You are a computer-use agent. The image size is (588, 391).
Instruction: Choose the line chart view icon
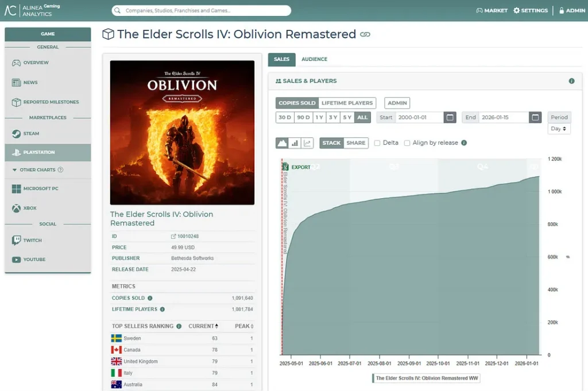307,143
